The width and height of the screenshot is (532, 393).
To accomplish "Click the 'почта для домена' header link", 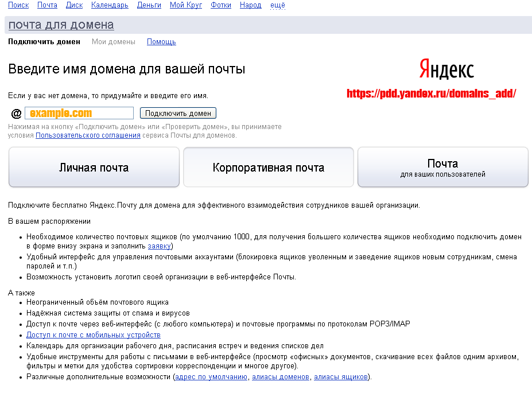I will tap(61, 25).
